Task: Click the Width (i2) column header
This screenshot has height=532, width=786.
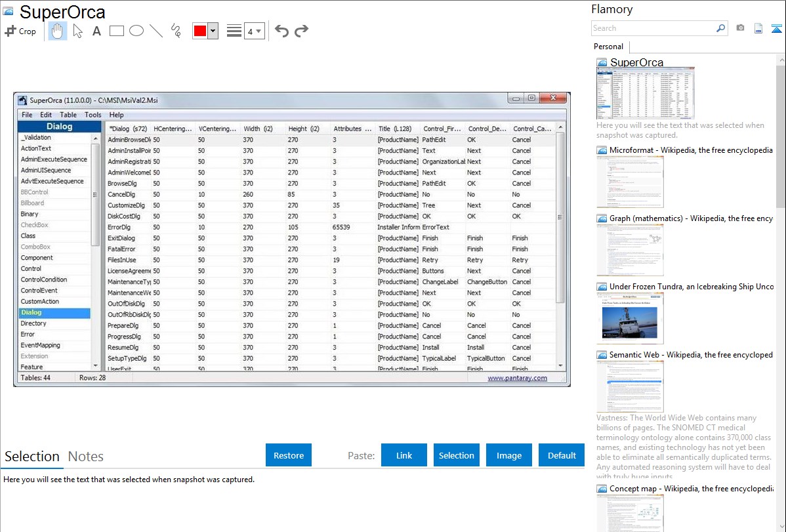Action: coord(263,129)
